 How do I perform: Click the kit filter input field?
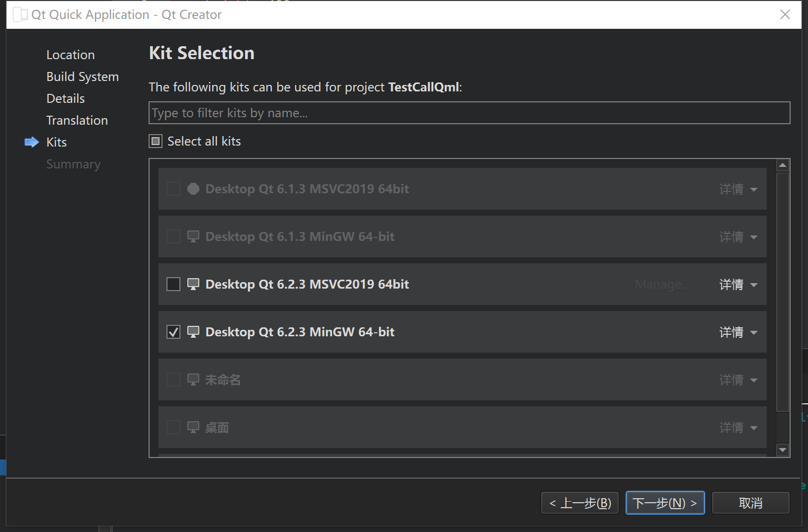pos(469,113)
